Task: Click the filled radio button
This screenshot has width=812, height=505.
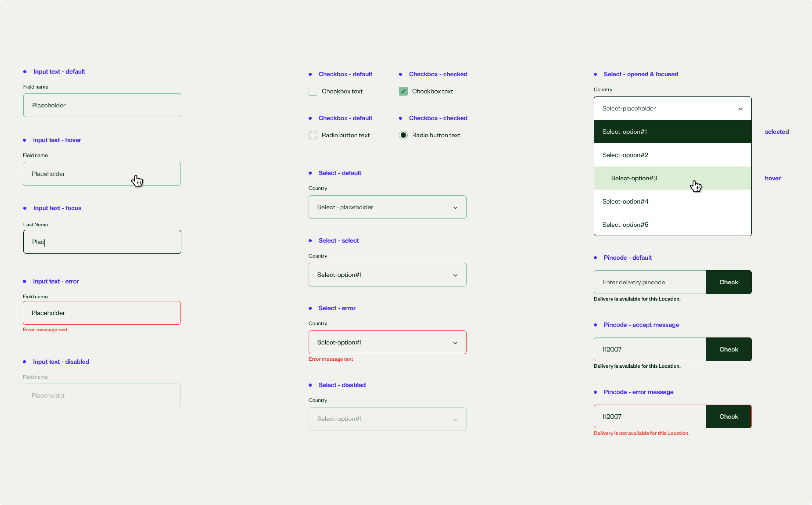Action: (403, 135)
